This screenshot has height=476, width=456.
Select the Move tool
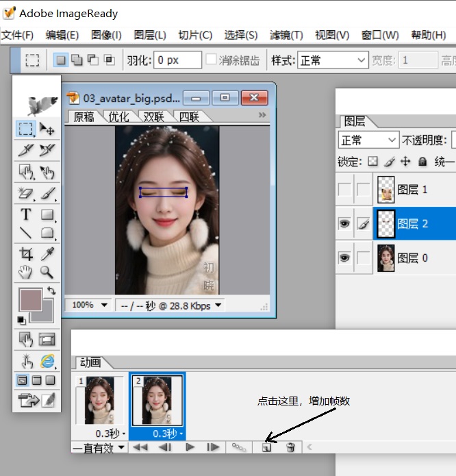47,128
